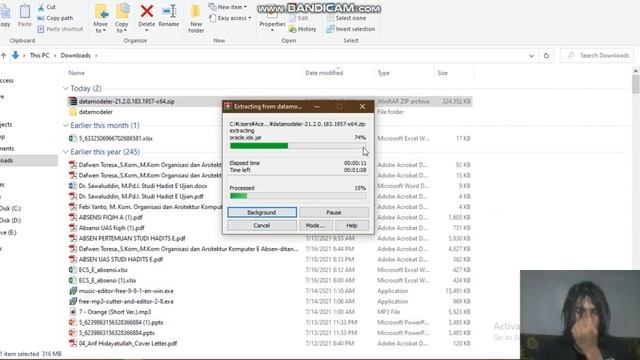Create a New folder from ribbon

pos(196,18)
